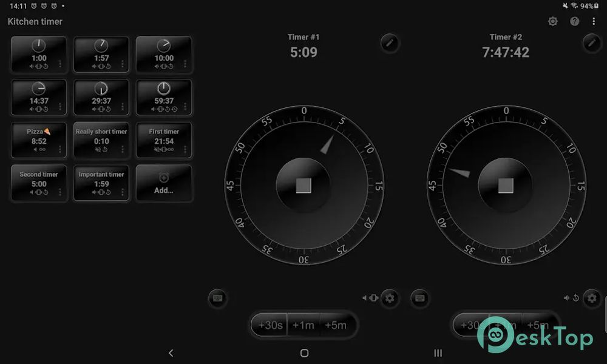Open options menu for the 59:37 preset
The height and width of the screenshot is (364, 607).
tap(185, 106)
